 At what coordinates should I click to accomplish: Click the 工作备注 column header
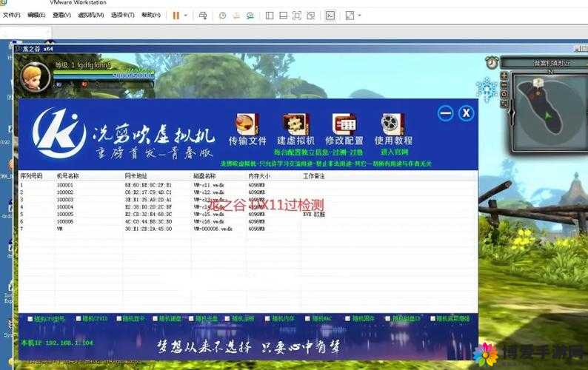coord(314,176)
